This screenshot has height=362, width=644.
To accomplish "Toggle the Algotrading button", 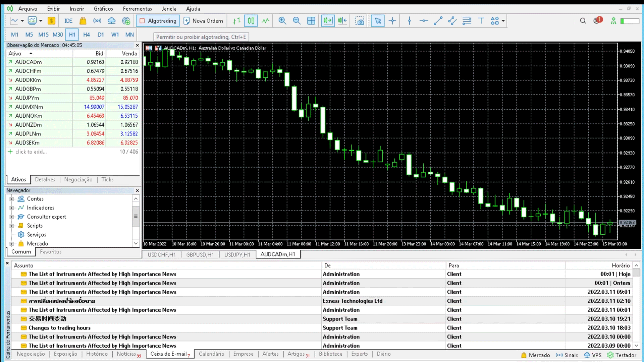I will [158, 21].
